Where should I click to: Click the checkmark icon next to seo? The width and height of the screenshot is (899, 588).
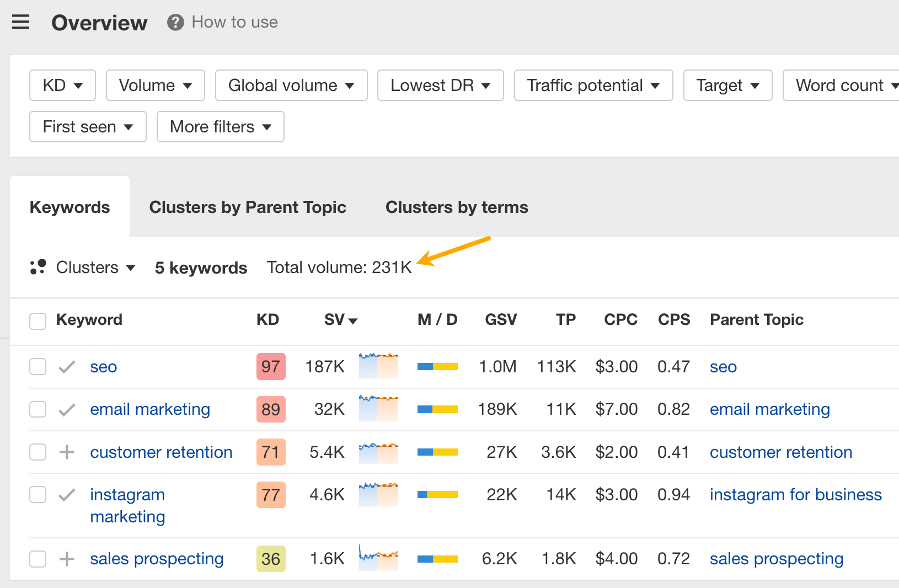(x=66, y=366)
